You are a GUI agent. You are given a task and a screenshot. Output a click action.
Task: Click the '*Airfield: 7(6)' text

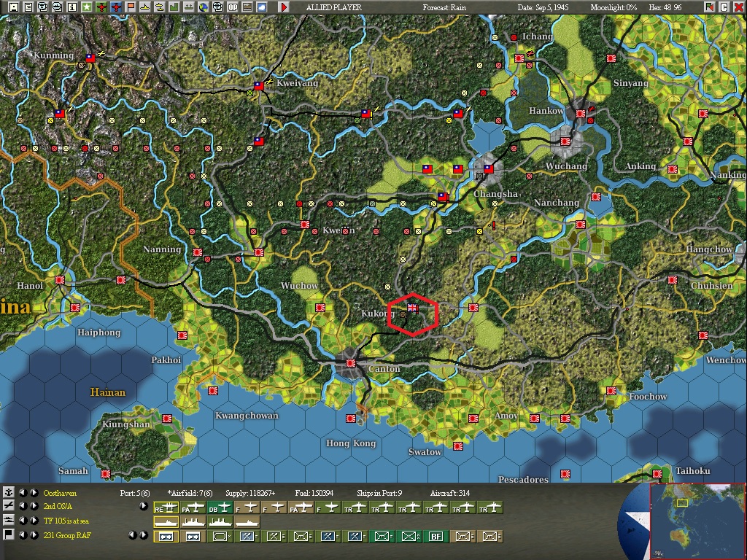pos(190,493)
